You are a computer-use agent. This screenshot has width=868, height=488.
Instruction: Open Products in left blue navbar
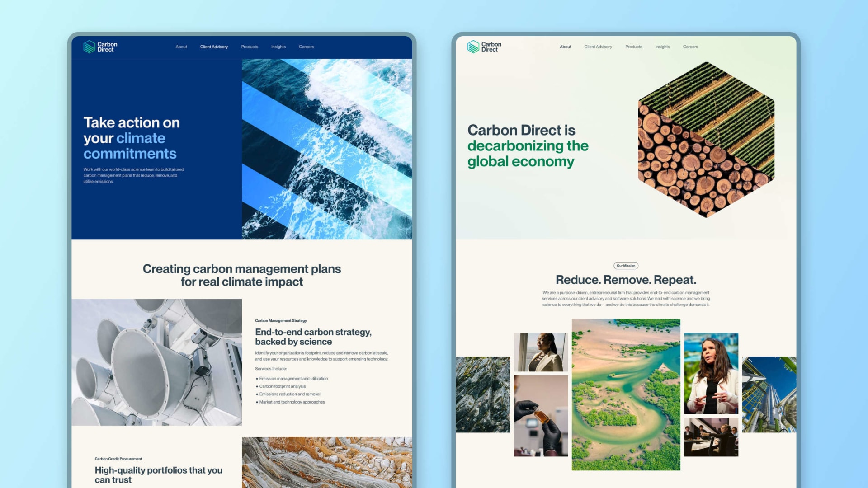pos(250,47)
